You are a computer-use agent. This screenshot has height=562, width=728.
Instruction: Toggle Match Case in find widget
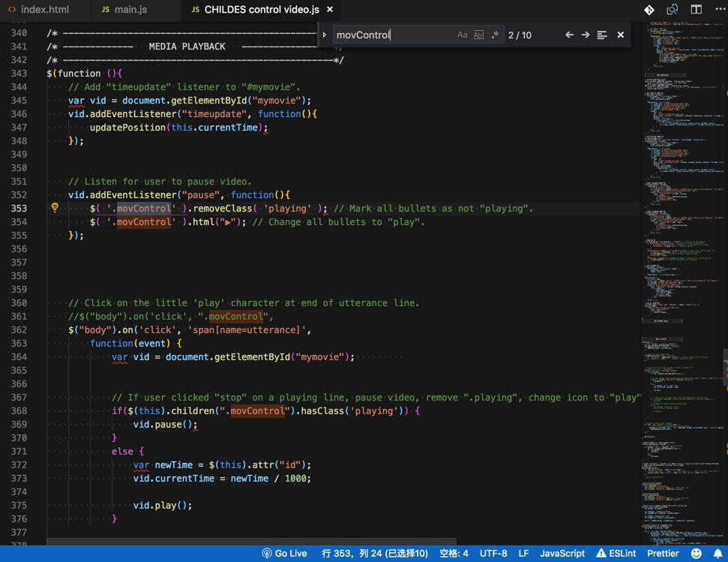462,35
